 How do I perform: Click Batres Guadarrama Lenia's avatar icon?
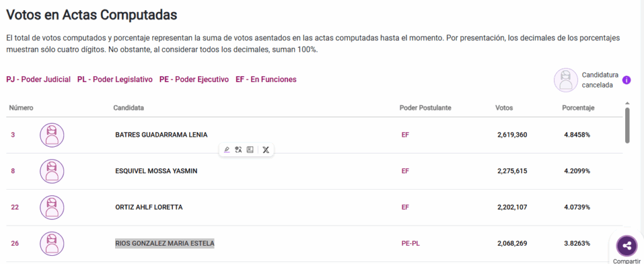click(52, 135)
